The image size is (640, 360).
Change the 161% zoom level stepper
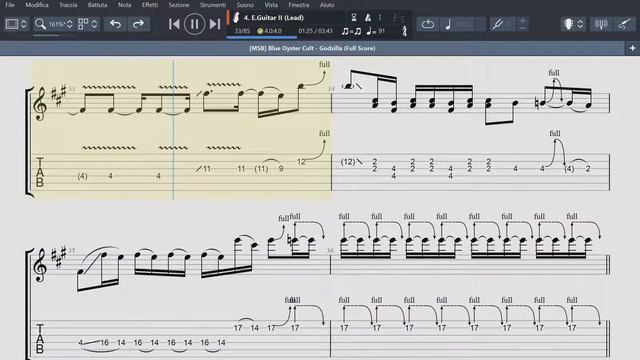coord(70,24)
